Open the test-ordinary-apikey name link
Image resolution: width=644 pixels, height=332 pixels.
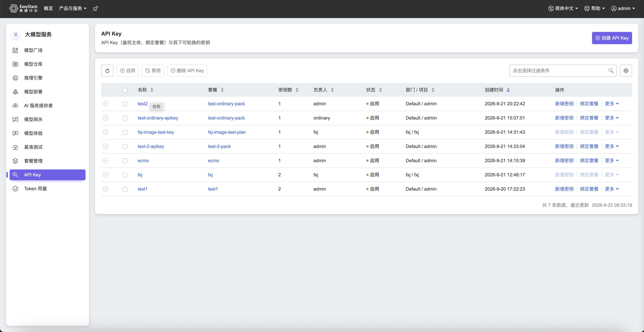[158, 118]
